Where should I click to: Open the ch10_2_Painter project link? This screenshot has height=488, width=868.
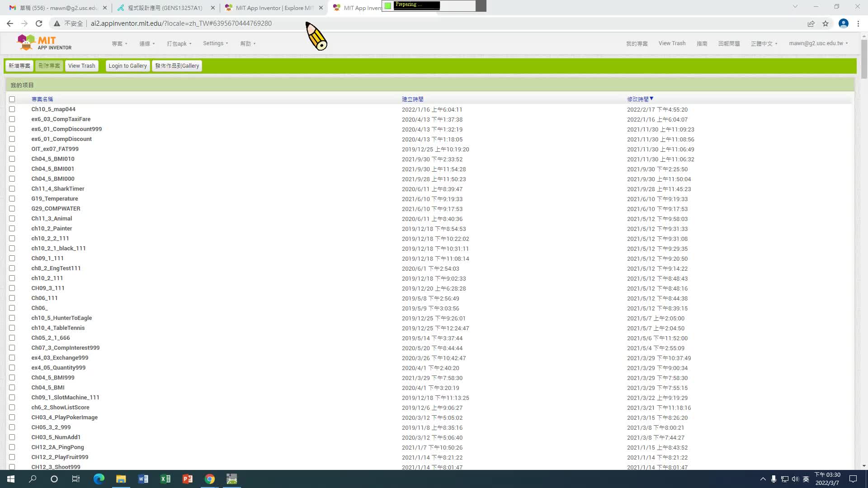pyautogui.click(x=52, y=229)
